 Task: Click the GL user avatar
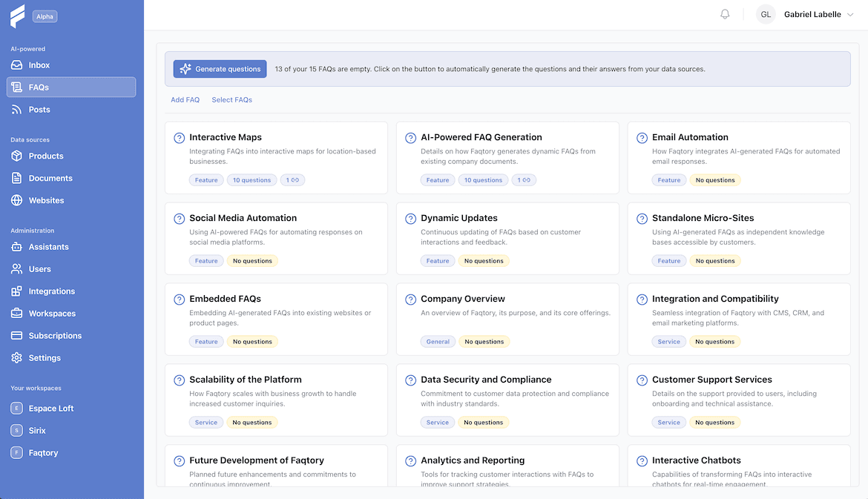[x=766, y=14]
